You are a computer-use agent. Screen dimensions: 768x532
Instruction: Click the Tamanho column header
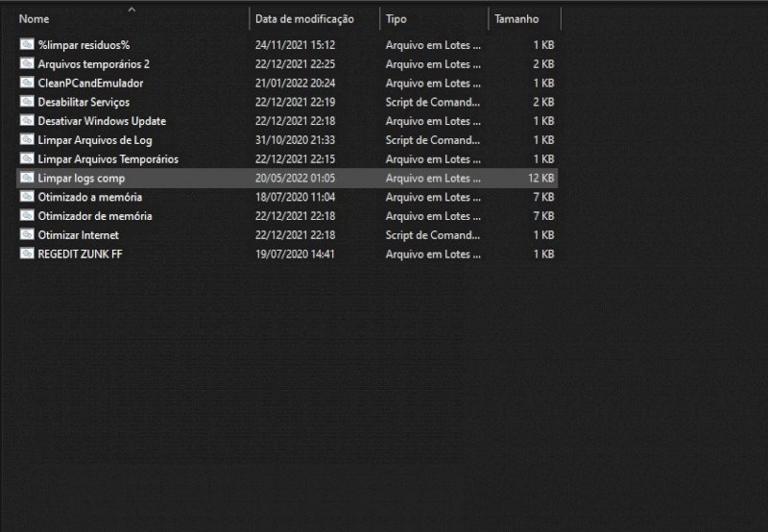coord(516,19)
